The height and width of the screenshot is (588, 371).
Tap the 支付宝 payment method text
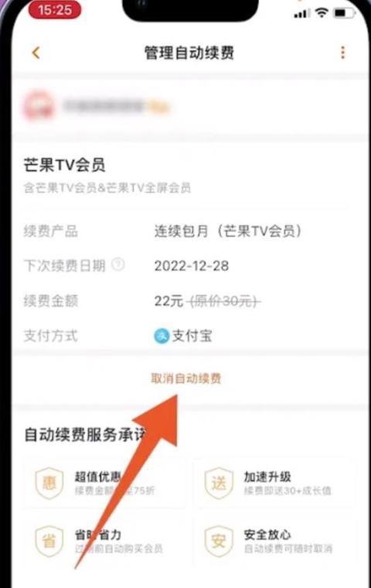192,336
